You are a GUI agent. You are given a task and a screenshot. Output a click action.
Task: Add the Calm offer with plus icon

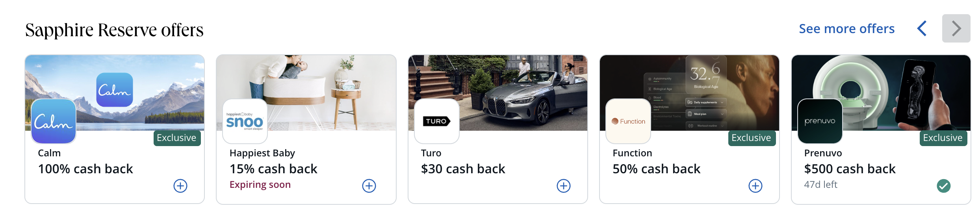pos(180,186)
